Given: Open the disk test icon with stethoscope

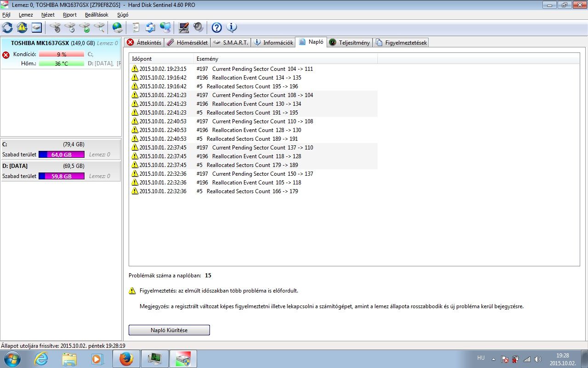Looking at the screenshot, I should [x=55, y=28].
